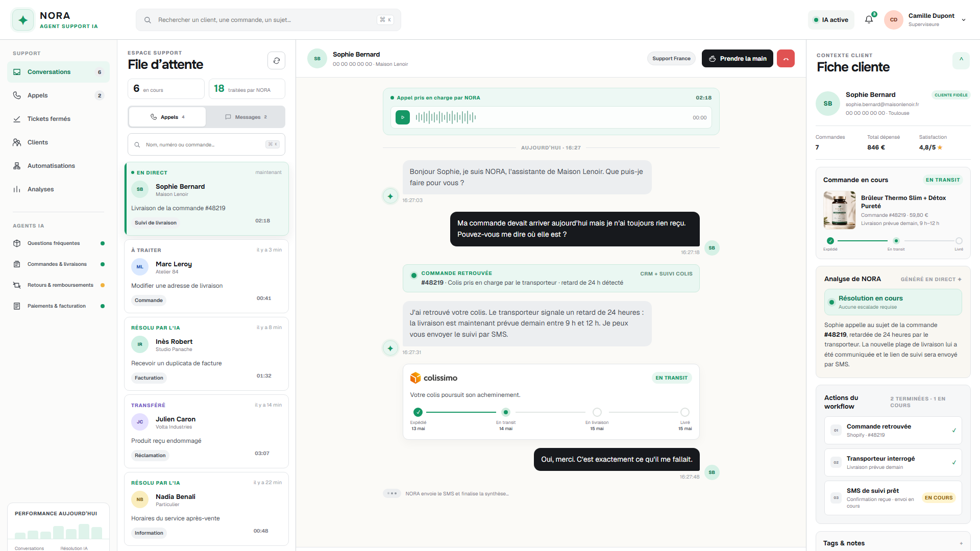The height and width of the screenshot is (551, 980).
Task: Open Tickets fermés in the sidebar
Action: (x=58, y=119)
